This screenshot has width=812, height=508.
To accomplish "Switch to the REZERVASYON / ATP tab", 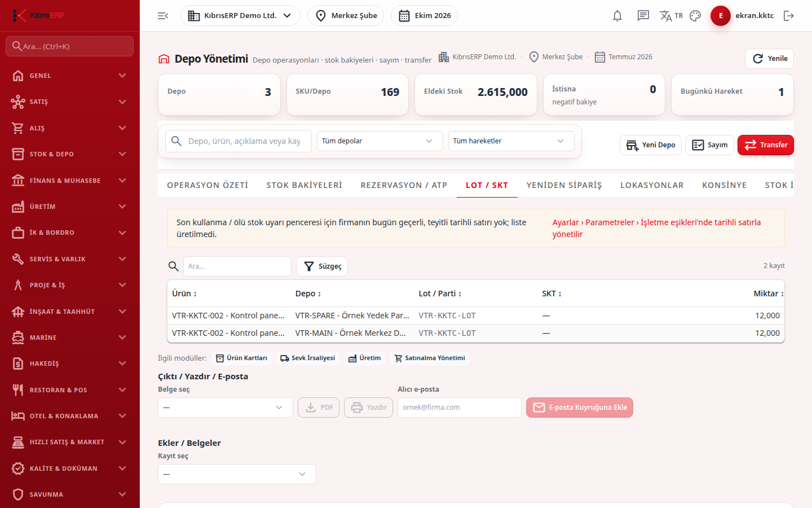I will pos(404,185).
